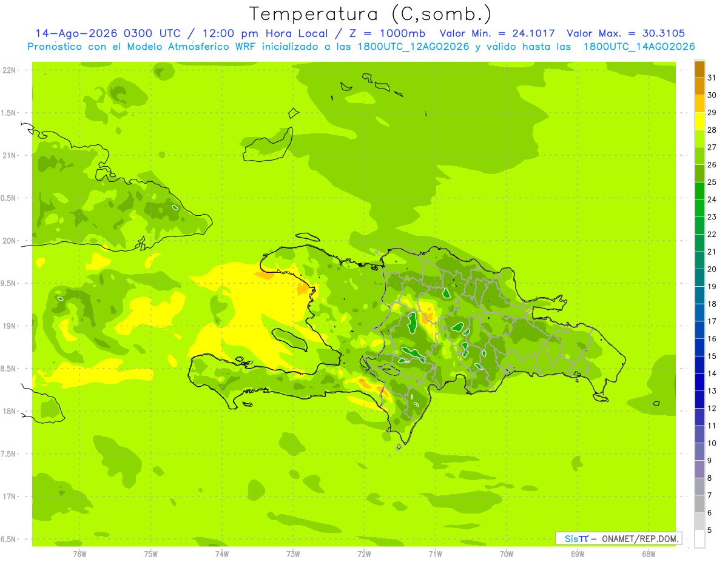Screen dimensions: 728x562
Task: Click the 70W longitude label
Action: (x=507, y=554)
